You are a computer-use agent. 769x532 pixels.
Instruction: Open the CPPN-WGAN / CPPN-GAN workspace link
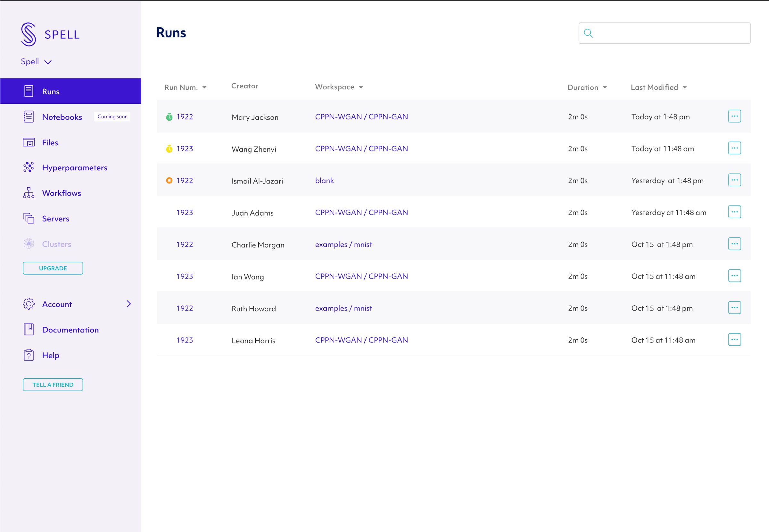point(361,116)
